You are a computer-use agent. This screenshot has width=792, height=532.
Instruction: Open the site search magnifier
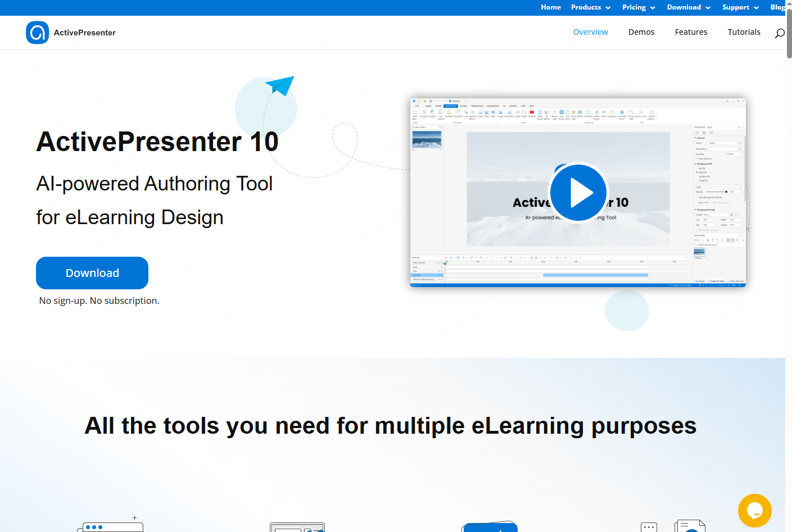coord(780,33)
